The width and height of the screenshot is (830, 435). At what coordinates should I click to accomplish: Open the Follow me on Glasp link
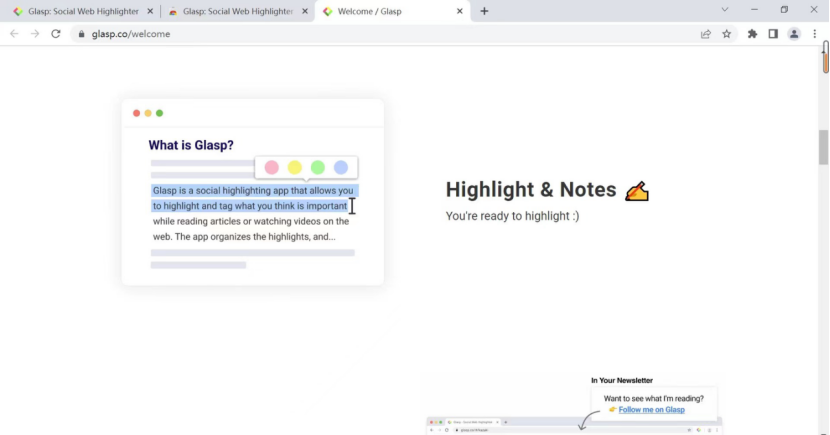click(652, 410)
